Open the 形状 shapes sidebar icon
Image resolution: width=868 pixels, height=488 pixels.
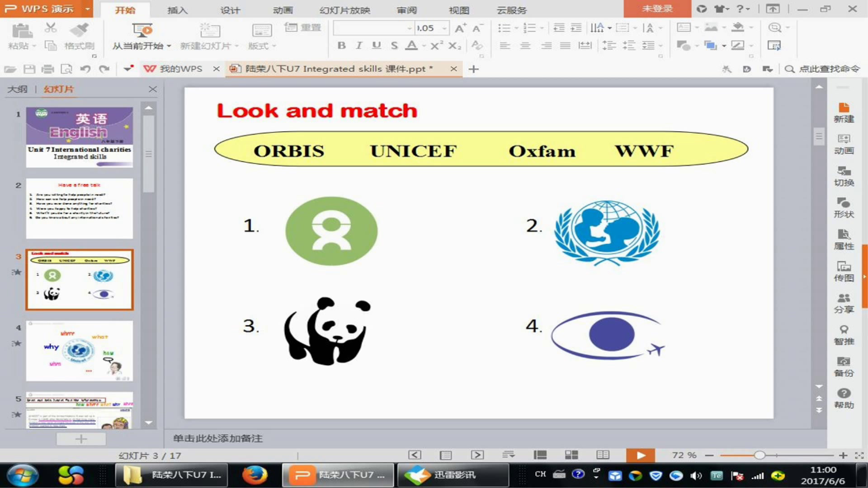click(x=844, y=208)
